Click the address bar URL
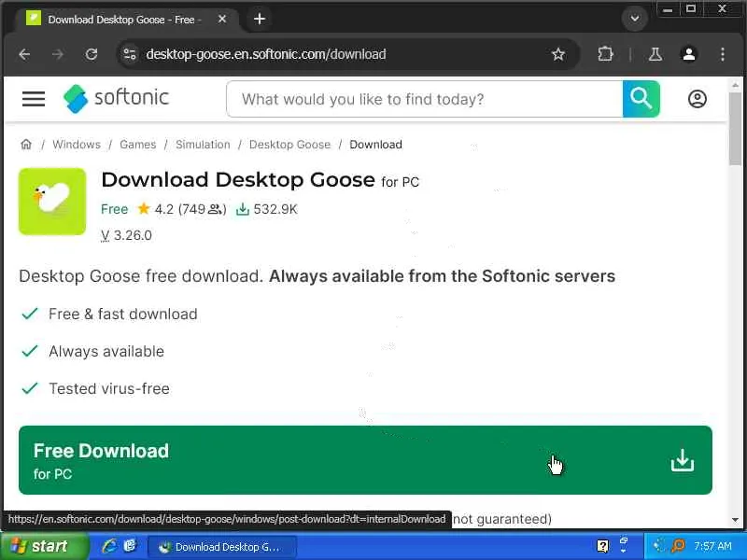 (x=266, y=54)
